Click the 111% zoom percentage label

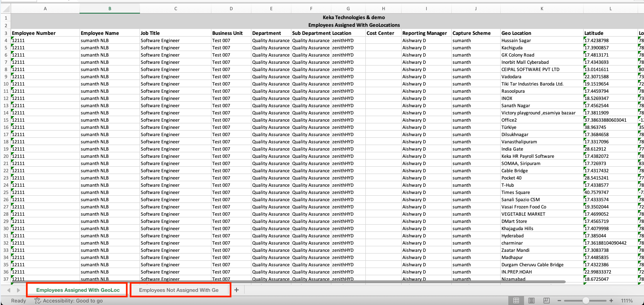(627, 300)
